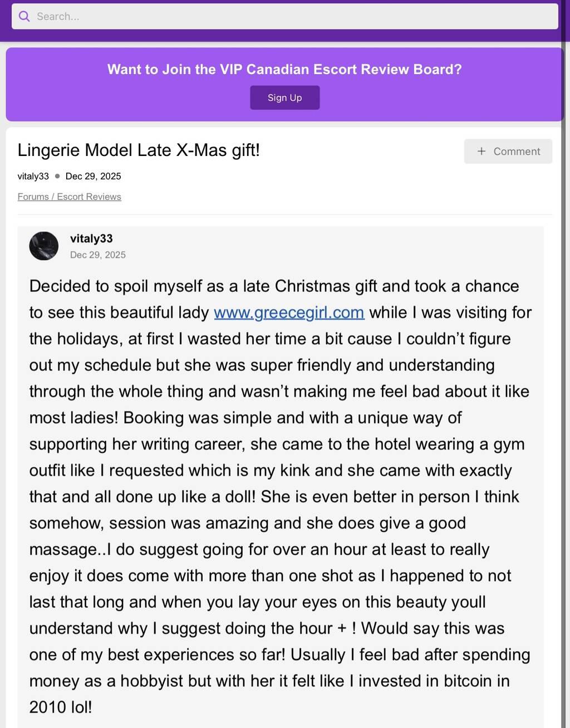Click the dark purple header bar
Screen dimensions: 570x728
pyautogui.click(x=278, y=36)
